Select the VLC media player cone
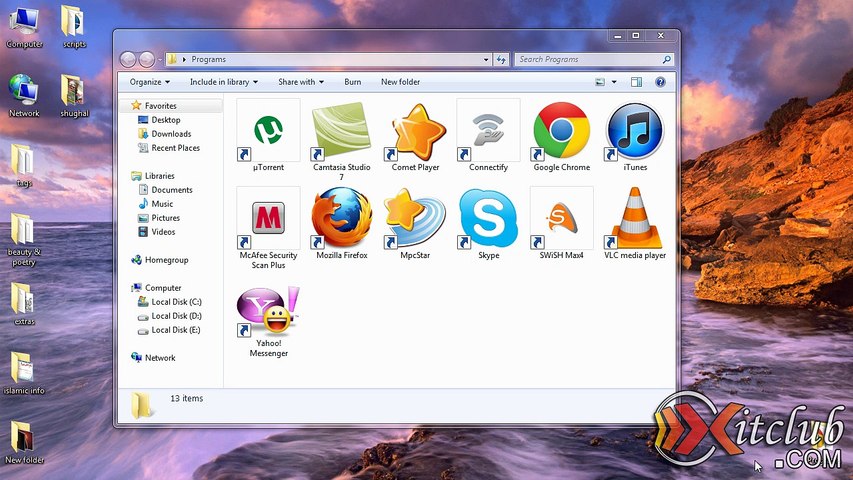Viewport: 853px width, 480px height. tap(635, 218)
